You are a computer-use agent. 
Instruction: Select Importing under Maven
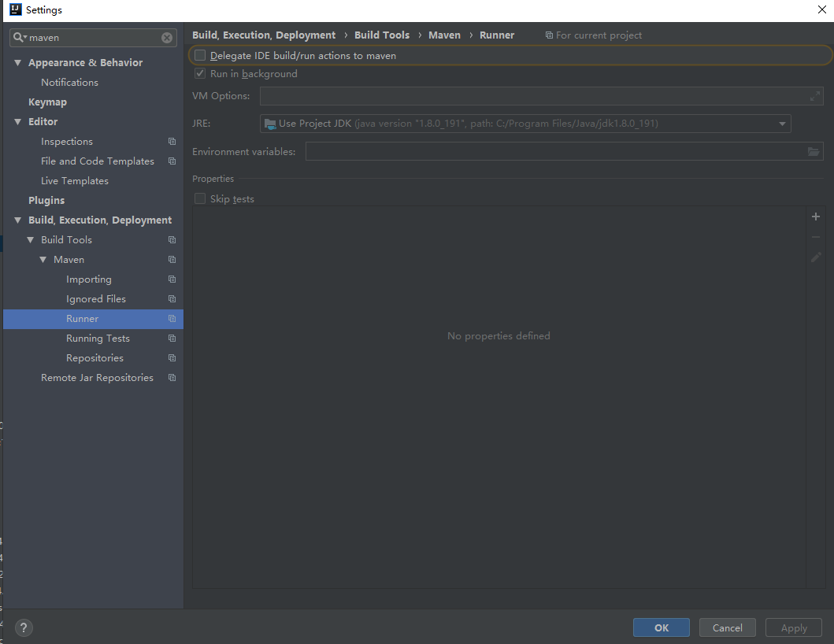click(89, 279)
